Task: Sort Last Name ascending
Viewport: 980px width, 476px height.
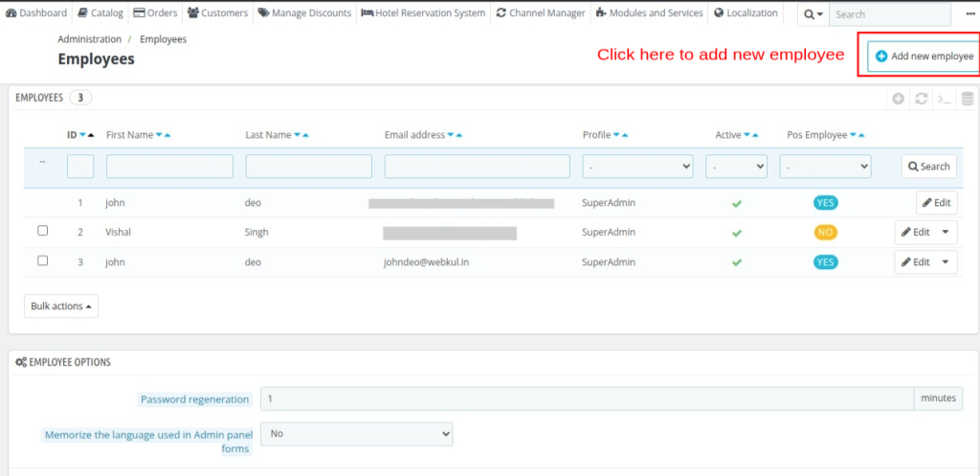Action: pos(305,135)
